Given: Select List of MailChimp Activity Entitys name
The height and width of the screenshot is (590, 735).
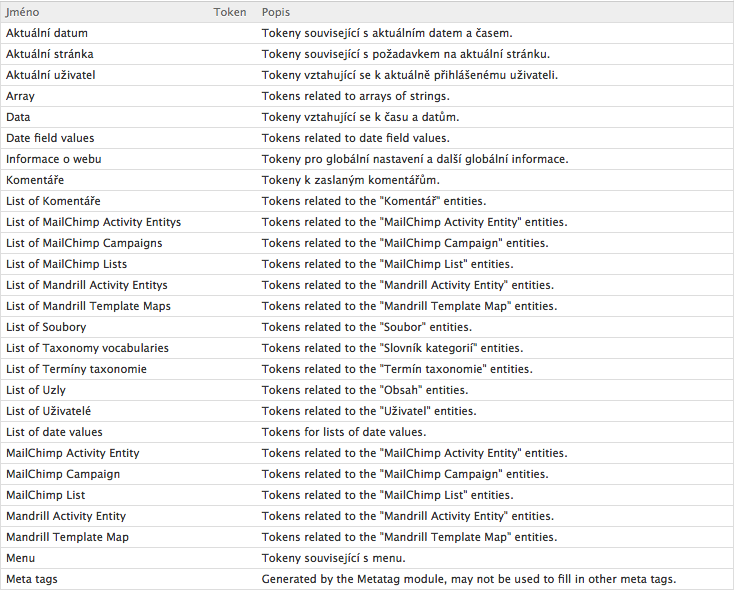Looking at the screenshot, I should click(93, 222).
